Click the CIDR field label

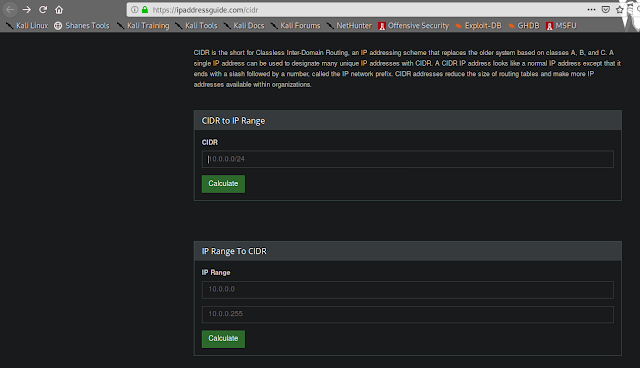(210, 142)
